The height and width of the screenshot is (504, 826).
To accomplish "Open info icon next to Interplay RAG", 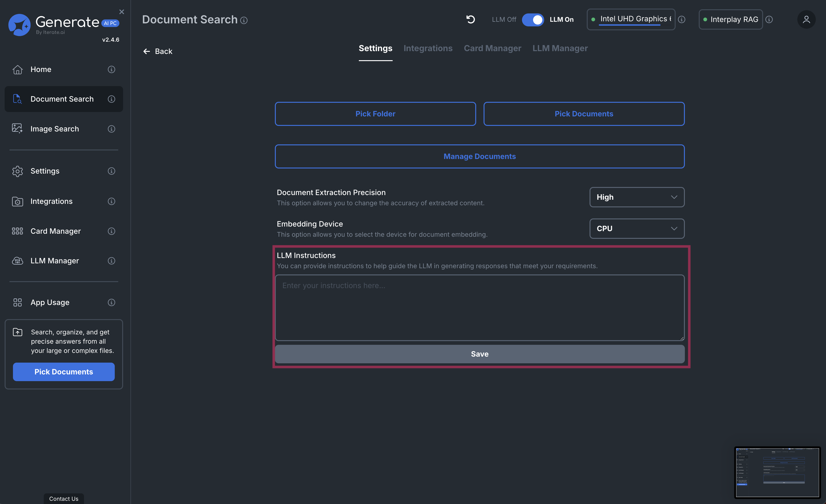I will 769,19.
